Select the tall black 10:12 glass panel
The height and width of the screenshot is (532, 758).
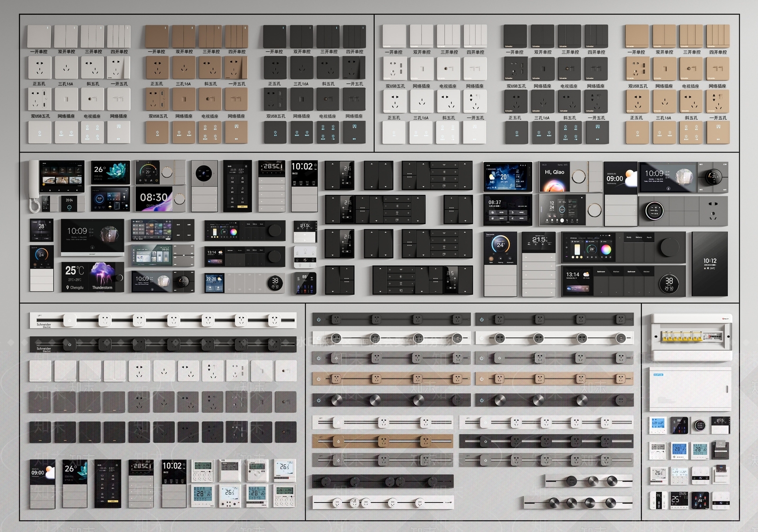tap(709, 264)
